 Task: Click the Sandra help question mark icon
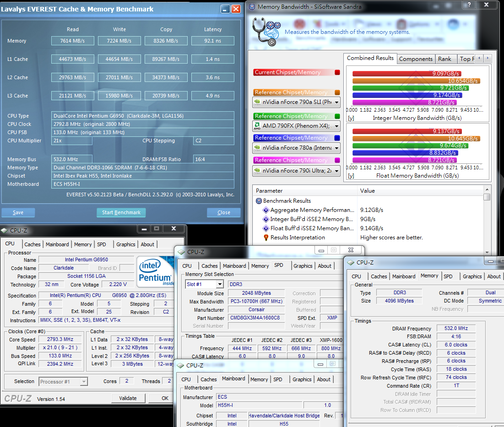(x=468, y=5)
